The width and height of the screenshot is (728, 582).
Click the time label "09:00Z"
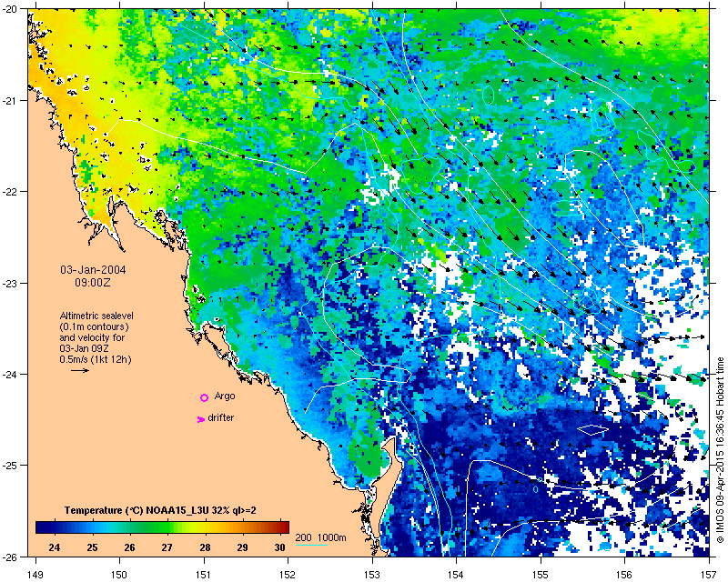[93, 282]
